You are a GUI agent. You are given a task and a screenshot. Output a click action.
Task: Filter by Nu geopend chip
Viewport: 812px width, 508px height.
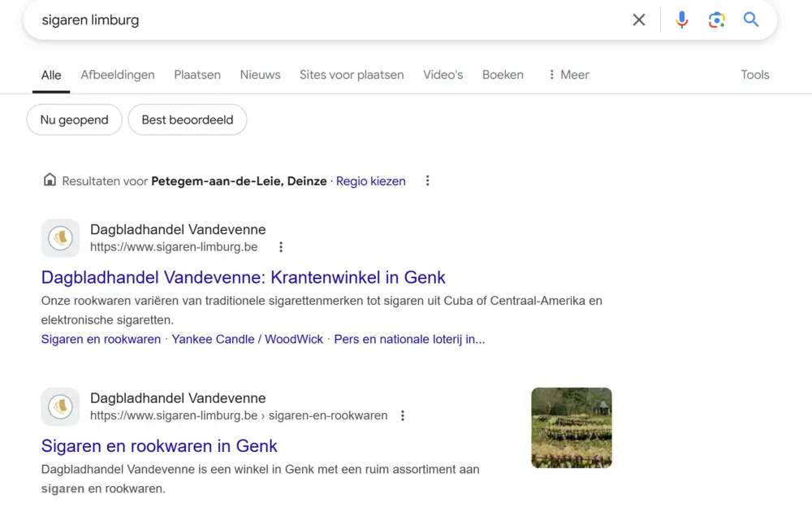coord(74,119)
